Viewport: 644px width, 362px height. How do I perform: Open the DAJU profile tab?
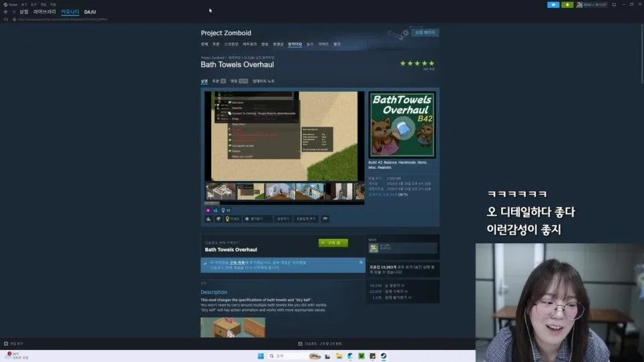[x=90, y=12]
